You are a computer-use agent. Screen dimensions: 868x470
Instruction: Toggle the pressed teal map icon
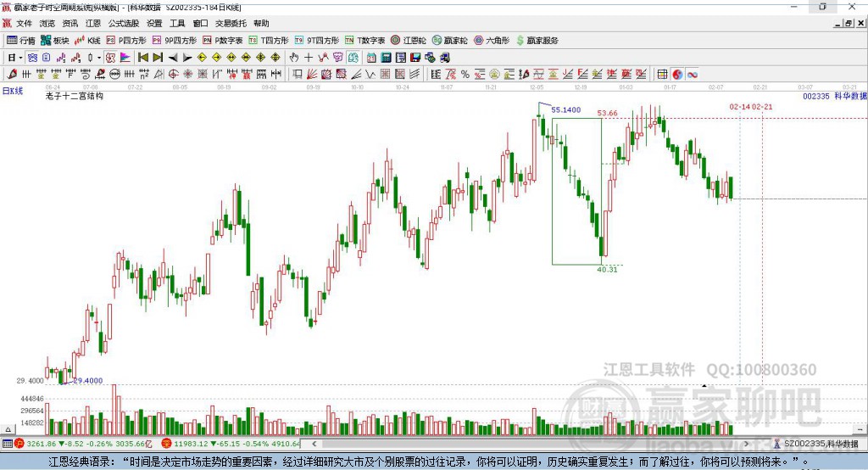tap(353, 58)
